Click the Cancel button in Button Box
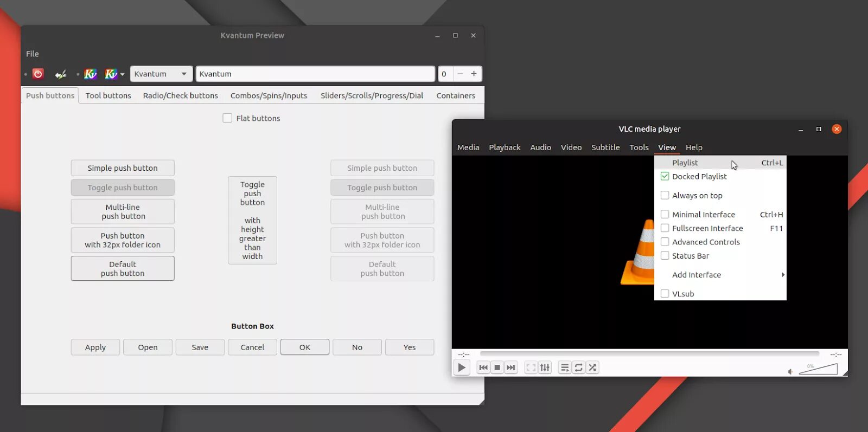 (252, 347)
